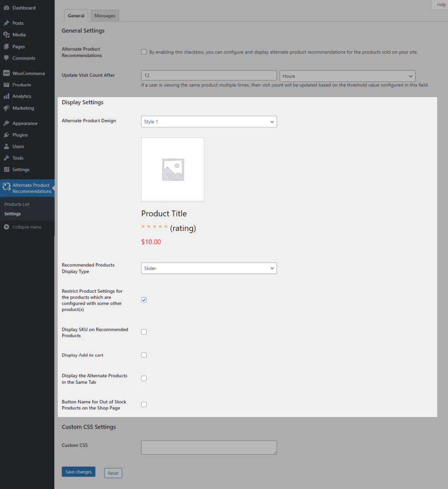Open the Analytics menu item

coord(27,97)
